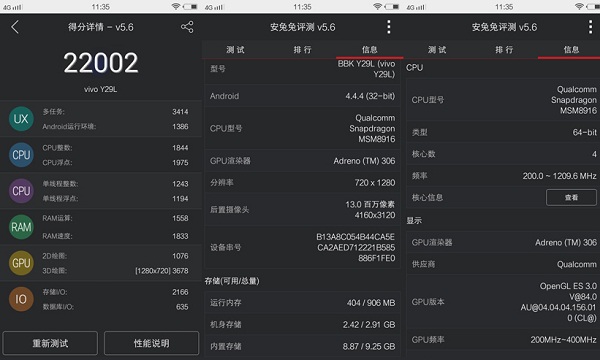Go back using the arrow on the score details screen
Screen dimensions: 600x360
(x=15, y=27)
